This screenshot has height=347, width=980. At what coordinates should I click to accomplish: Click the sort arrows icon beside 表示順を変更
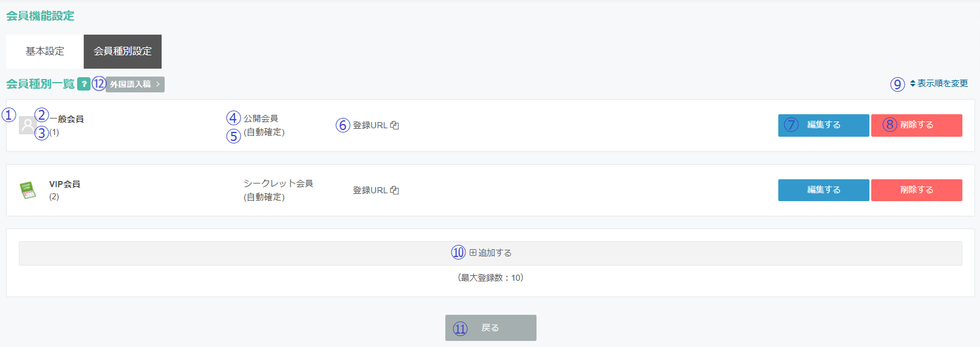[913, 83]
